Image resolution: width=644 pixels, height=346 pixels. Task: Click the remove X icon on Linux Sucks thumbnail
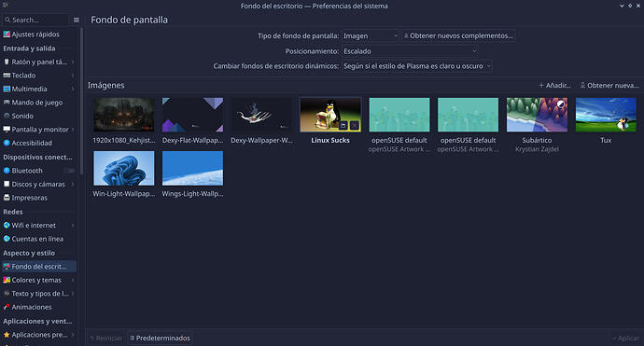355,126
